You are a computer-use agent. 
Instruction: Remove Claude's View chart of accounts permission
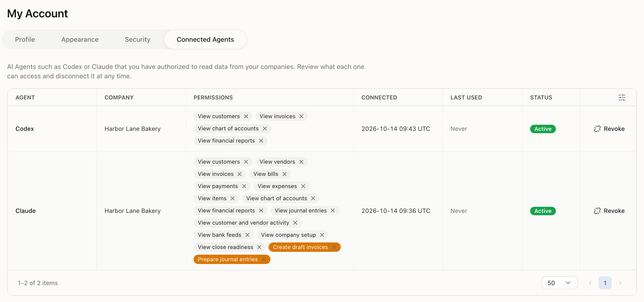(313, 198)
